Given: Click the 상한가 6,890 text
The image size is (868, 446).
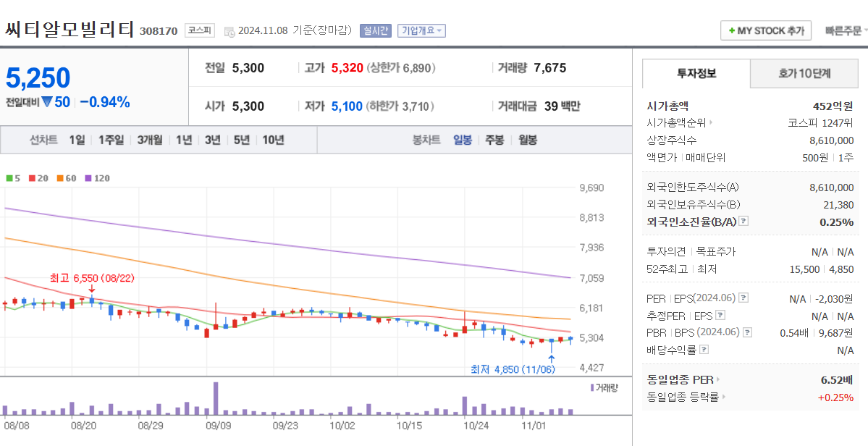Looking at the screenshot, I should pyautogui.click(x=401, y=68).
